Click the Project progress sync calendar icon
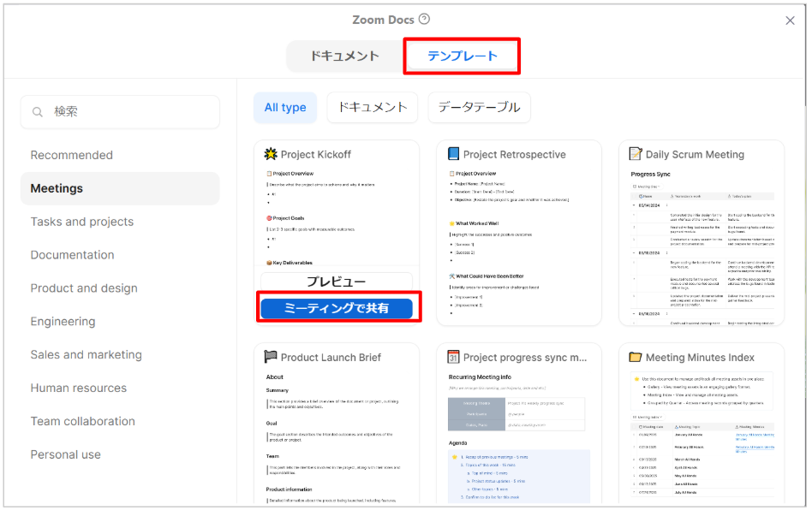Image resolution: width=812 pixels, height=510 pixels. [453, 356]
